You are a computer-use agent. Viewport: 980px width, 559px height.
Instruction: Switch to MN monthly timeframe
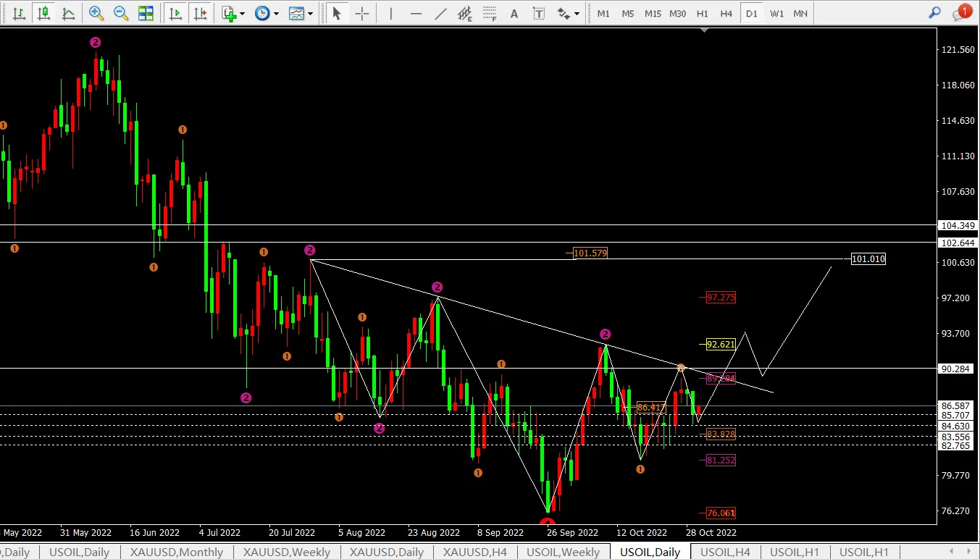(800, 14)
